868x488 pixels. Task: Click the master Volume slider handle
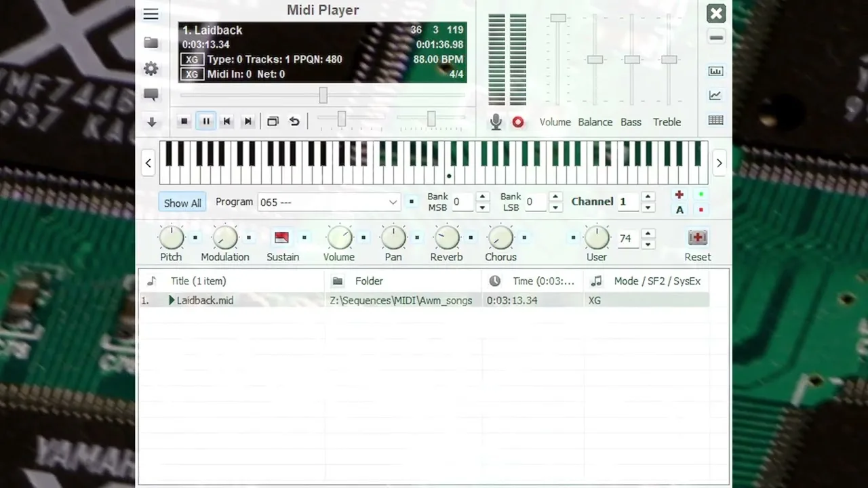point(557,18)
